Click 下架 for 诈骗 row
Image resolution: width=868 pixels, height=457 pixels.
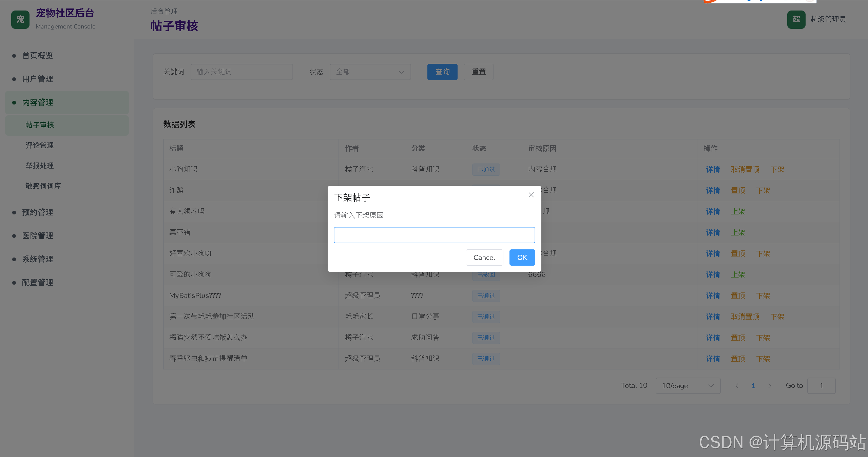[x=763, y=190]
